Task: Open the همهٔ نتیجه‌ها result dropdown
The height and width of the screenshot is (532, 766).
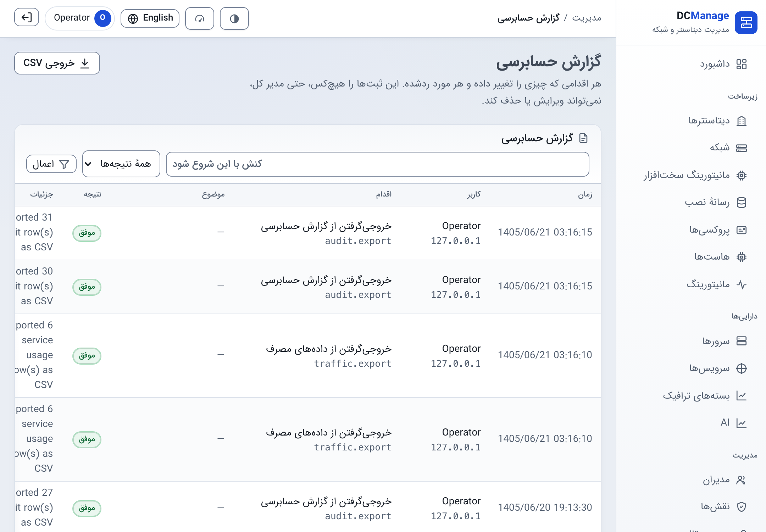Action: pyautogui.click(x=121, y=164)
